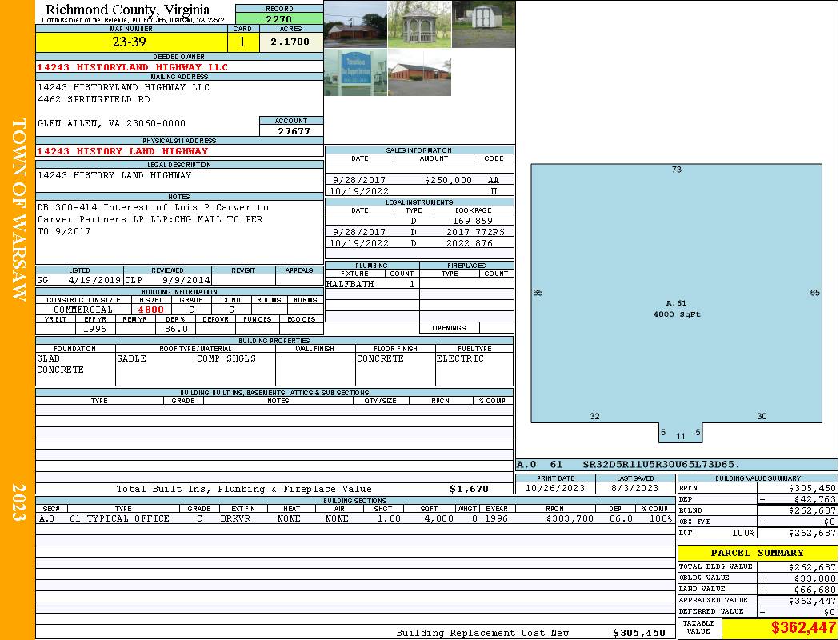
Task: Select the A.0 typical office building section row
Action: (354, 518)
